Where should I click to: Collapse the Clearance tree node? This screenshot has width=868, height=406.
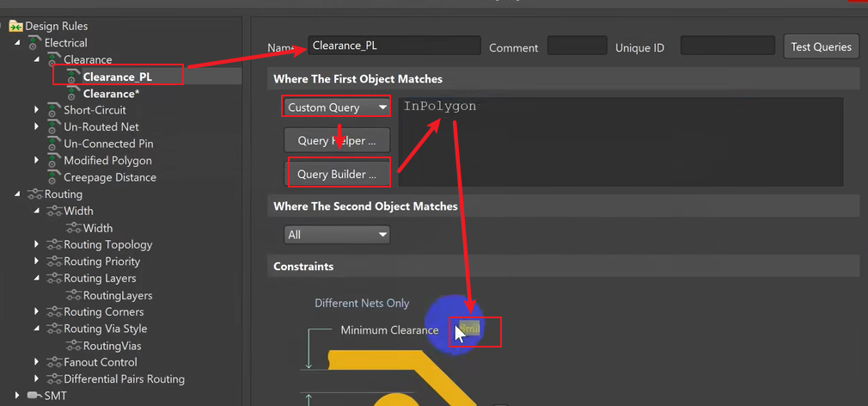tap(37, 59)
